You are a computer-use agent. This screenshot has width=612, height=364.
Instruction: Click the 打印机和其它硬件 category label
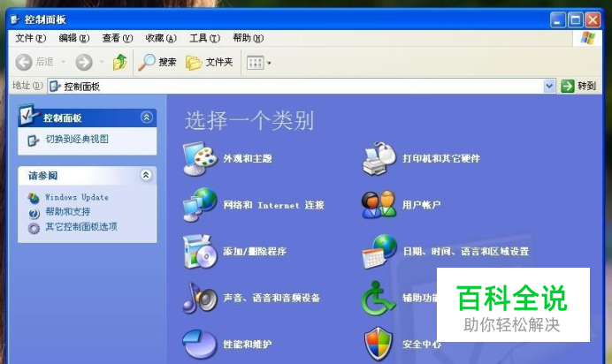pos(441,159)
